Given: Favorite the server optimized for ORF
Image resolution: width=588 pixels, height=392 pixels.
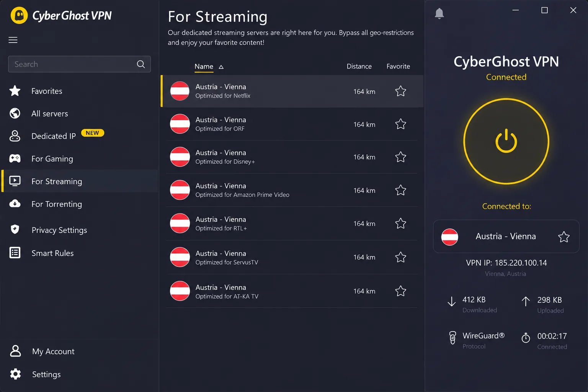Looking at the screenshot, I should pyautogui.click(x=401, y=124).
